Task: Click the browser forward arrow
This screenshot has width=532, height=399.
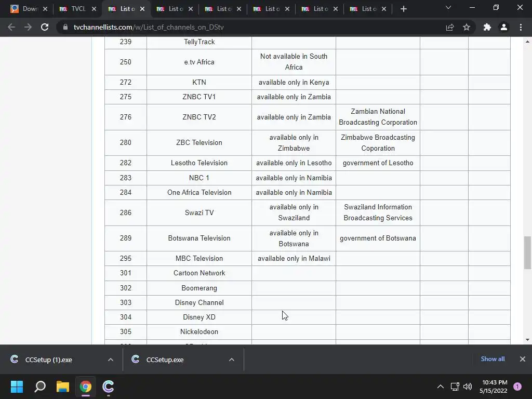Action: [28, 27]
